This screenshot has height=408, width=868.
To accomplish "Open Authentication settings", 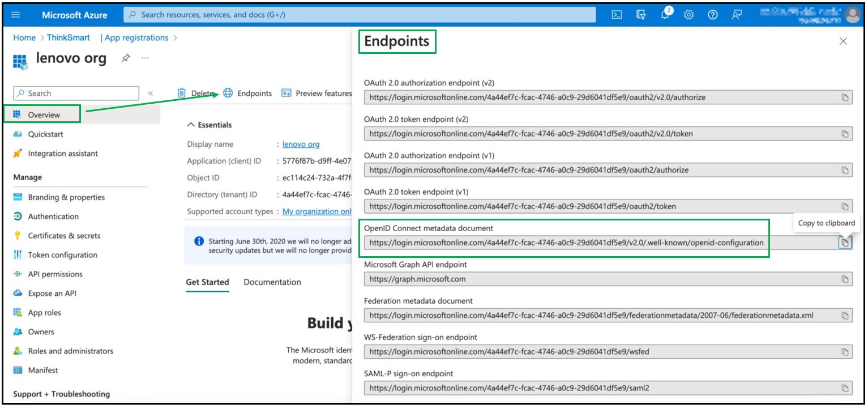I will point(53,216).
